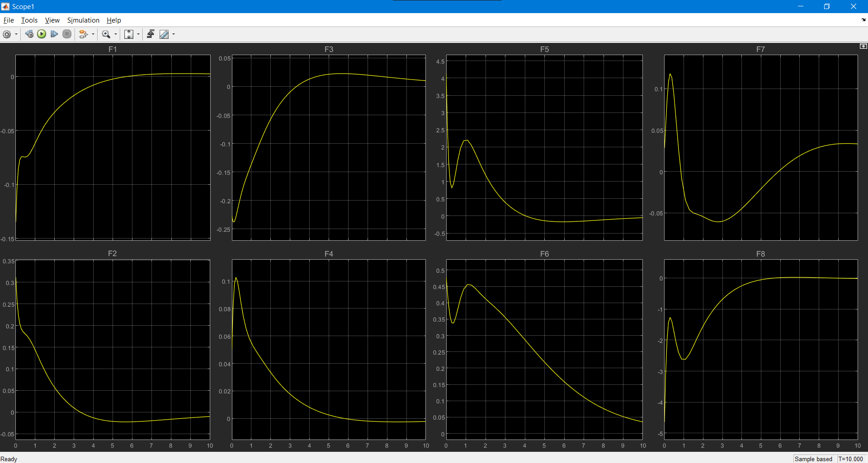Open the File menu
868x463 pixels.
(x=9, y=20)
